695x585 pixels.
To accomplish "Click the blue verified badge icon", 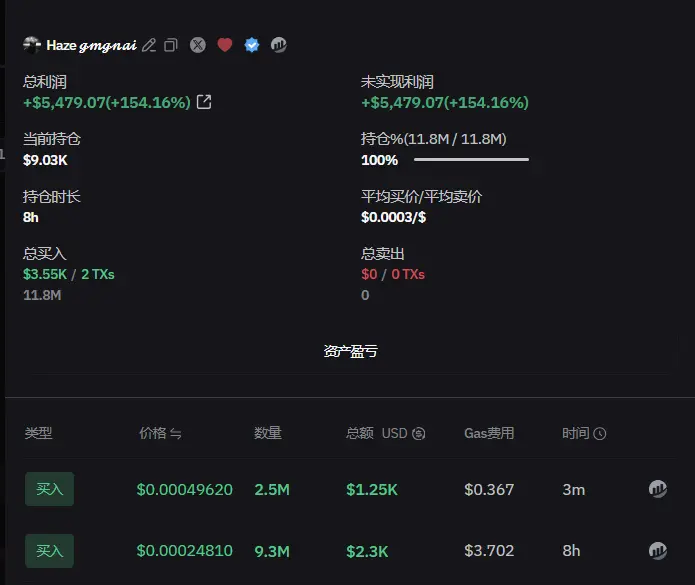I will click(252, 45).
